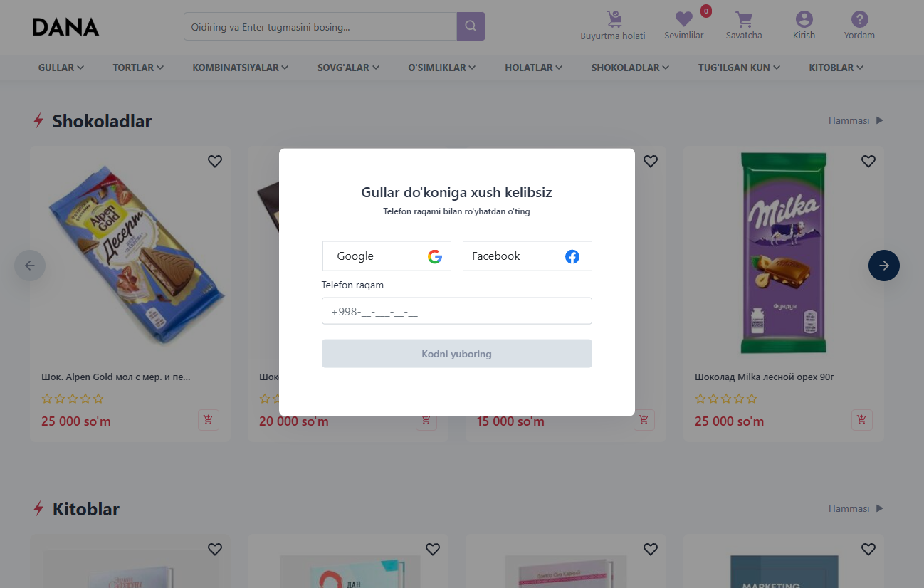Open the Sevimlilar favorites heart icon
The image size is (924, 588).
tap(683, 21)
